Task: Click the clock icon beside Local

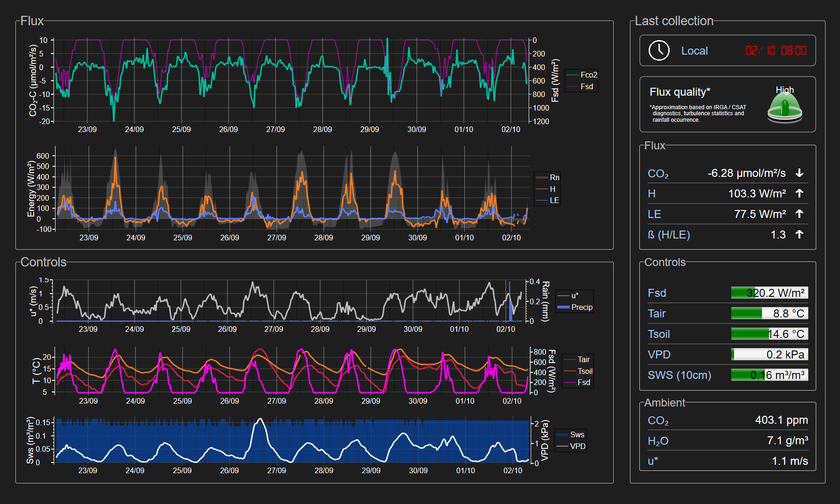Action: (x=659, y=50)
